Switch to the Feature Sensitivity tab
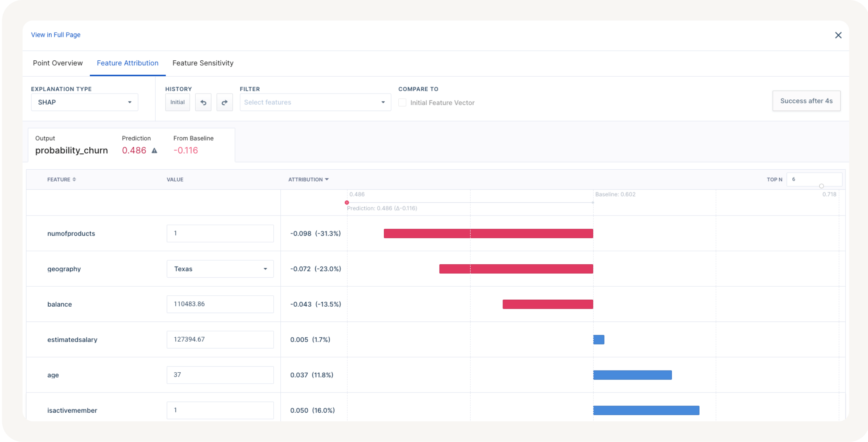 [x=203, y=63]
